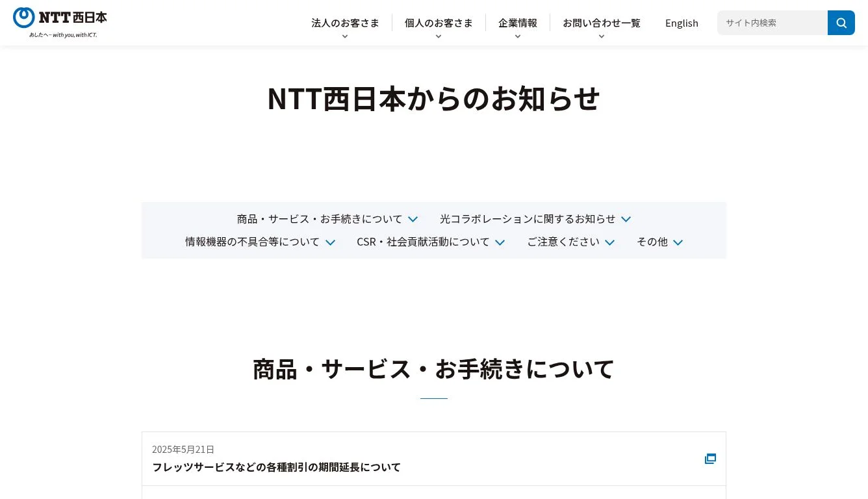This screenshot has height=499, width=868.
Task: Focus the サイト内検索 search field
Action: tap(772, 23)
